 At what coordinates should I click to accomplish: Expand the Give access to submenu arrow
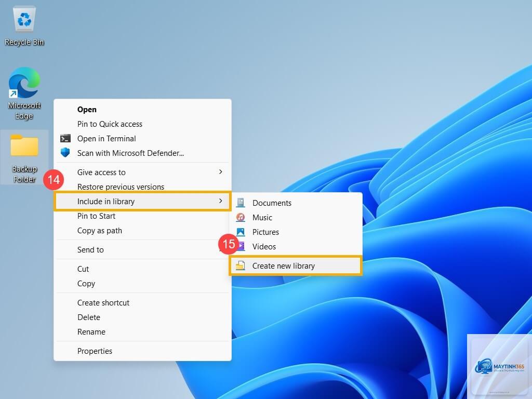[220, 172]
